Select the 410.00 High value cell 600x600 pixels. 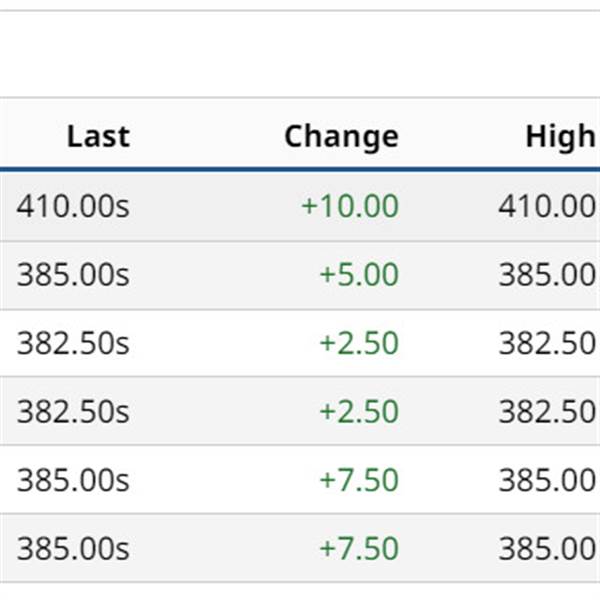(547, 206)
